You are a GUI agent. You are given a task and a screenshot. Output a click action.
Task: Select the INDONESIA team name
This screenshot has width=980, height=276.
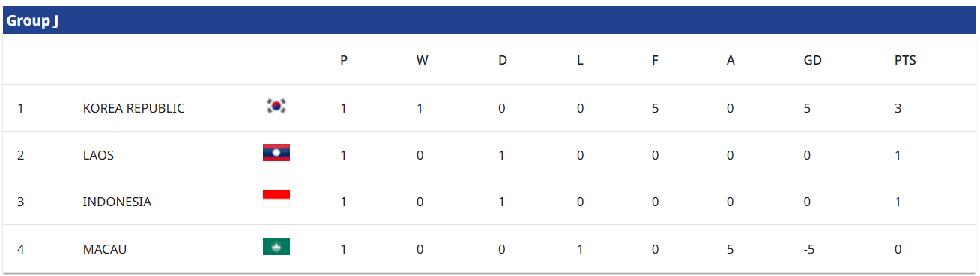(117, 202)
